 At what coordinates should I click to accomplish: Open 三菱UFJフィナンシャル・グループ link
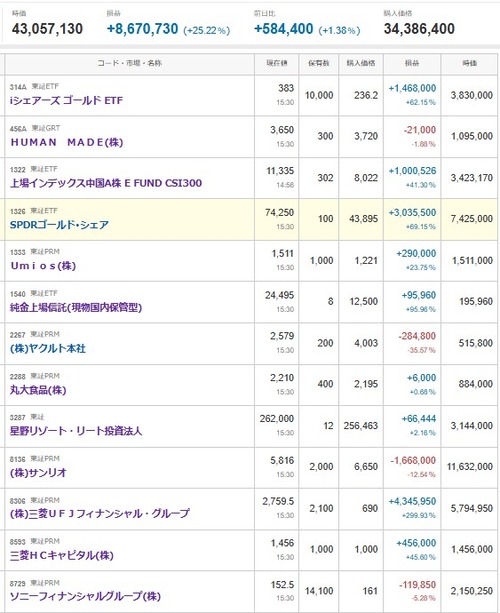click(x=100, y=513)
